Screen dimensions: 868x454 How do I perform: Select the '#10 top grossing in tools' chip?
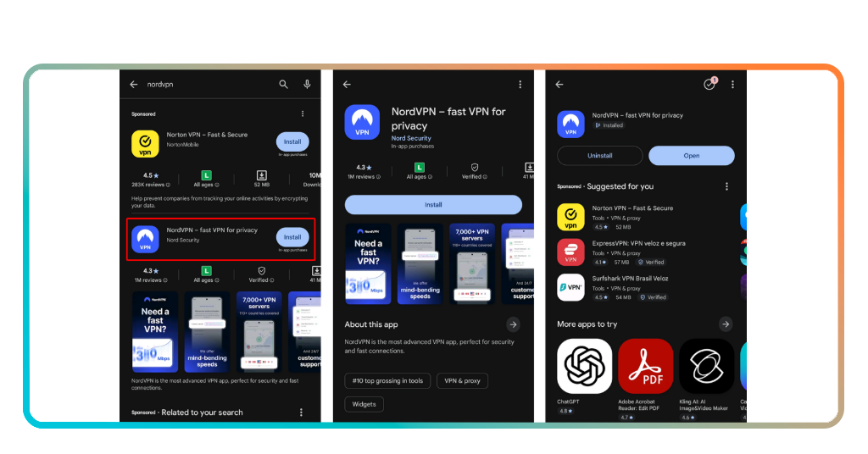point(387,381)
